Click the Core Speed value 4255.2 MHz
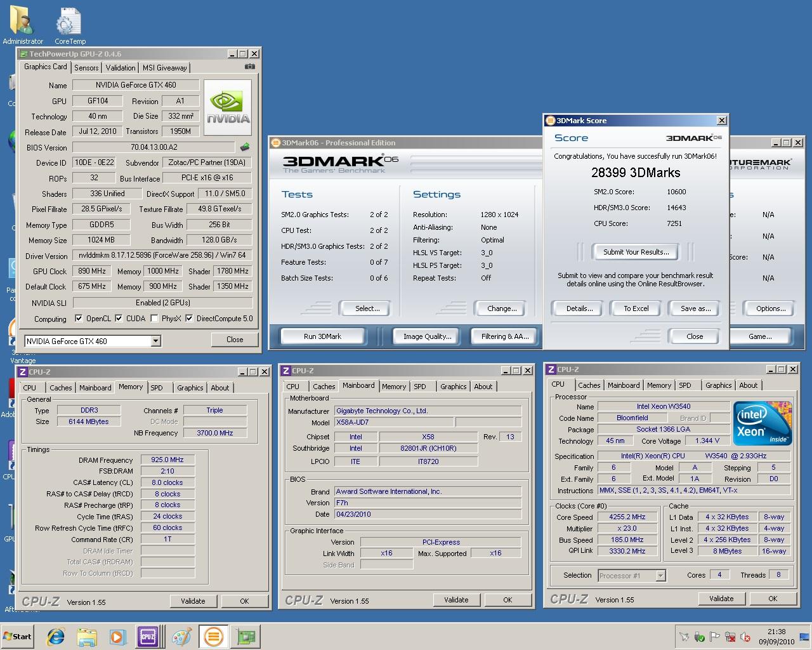 [x=627, y=517]
